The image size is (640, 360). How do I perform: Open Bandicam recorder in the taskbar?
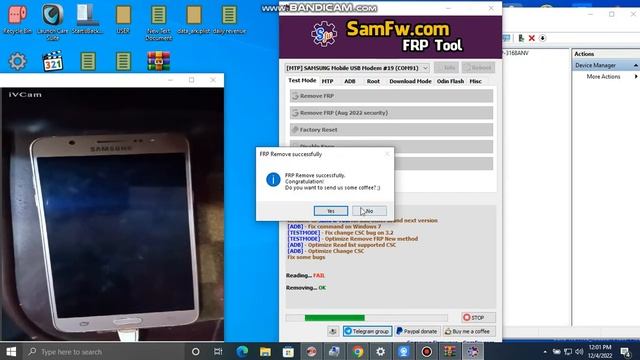pos(427,351)
